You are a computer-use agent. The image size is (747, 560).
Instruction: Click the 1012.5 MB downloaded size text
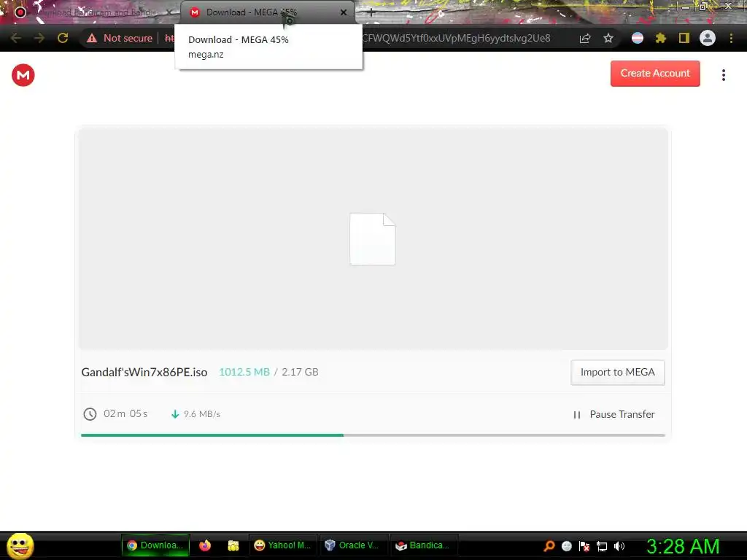click(x=244, y=372)
